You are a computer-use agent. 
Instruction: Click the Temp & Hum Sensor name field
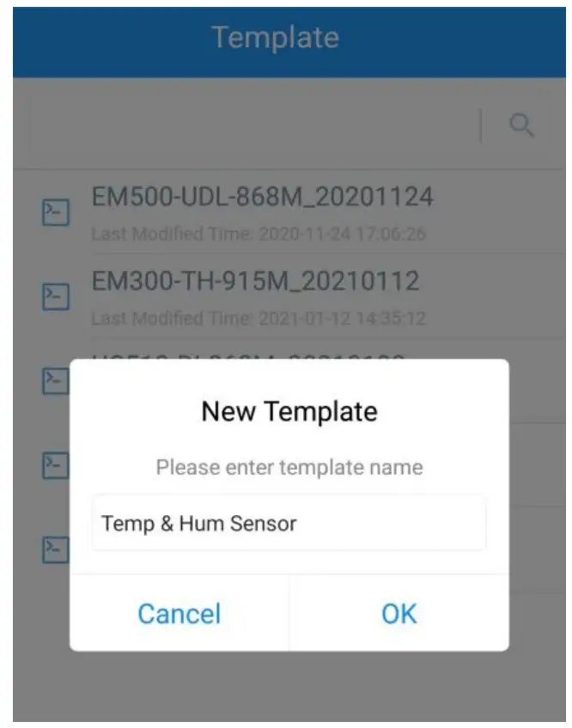[289, 524]
